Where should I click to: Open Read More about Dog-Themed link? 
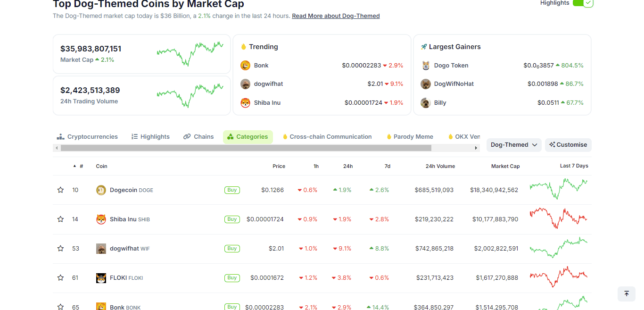tap(336, 16)
